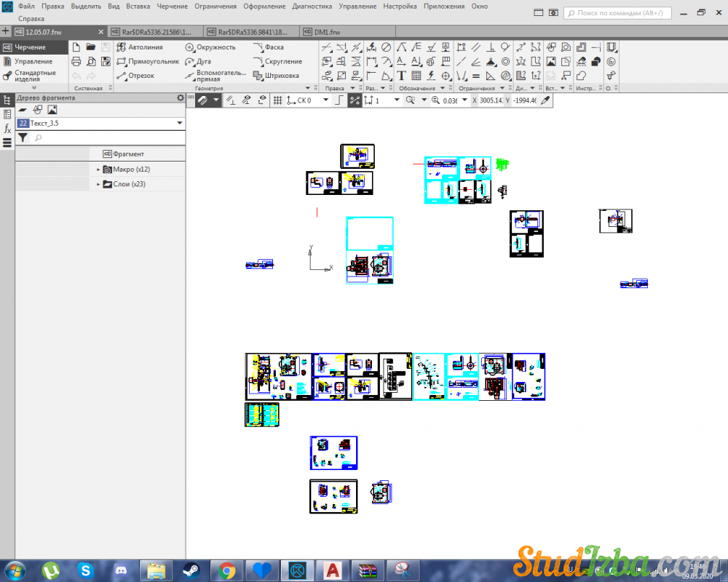The image size is (728, 582).
Task: Select the perpendicular constraint icon
Action: (491, 47)
